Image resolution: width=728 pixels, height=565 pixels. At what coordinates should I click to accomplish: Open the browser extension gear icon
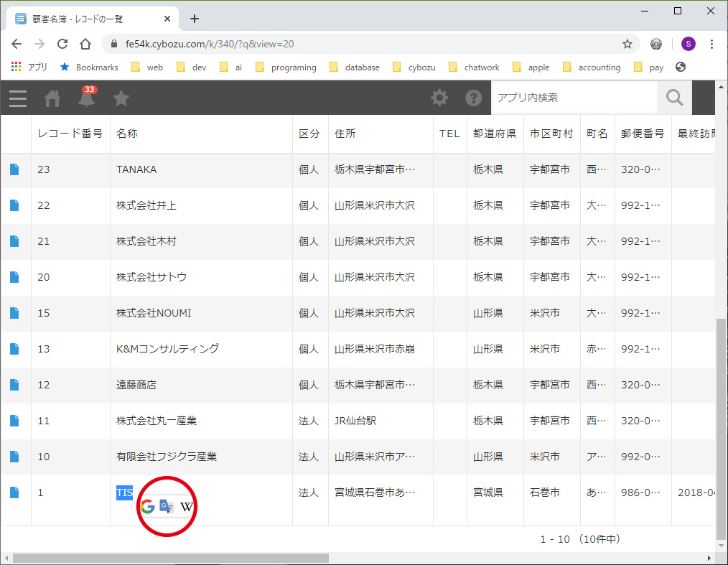[656, 44]
